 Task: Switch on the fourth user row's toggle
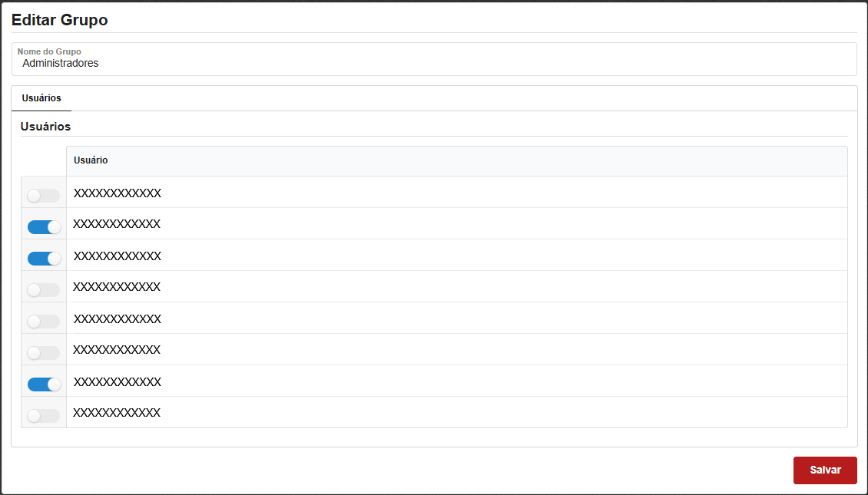[43, 290]
